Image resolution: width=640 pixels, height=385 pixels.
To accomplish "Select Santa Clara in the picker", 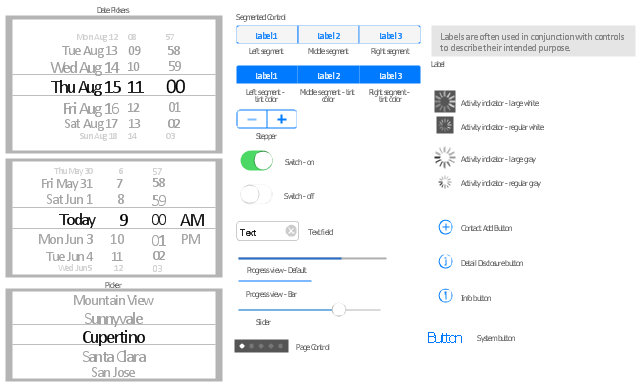I will click(x=114, y=357).
